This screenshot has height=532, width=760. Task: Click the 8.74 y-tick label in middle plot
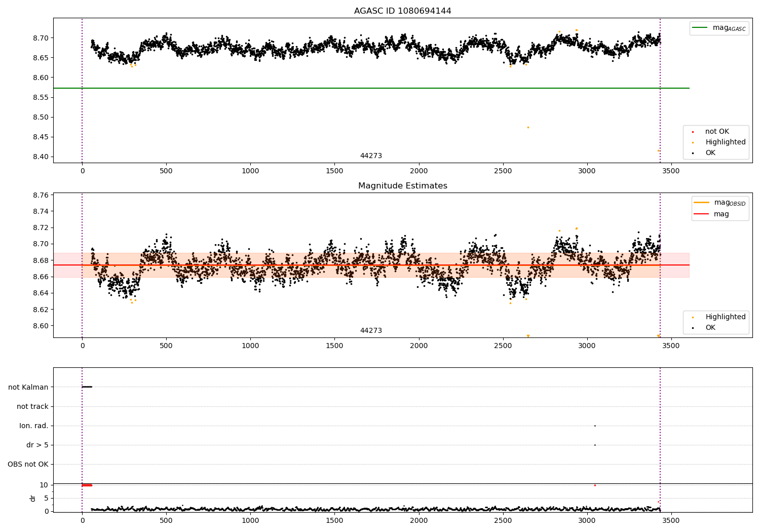coord(41,212)
